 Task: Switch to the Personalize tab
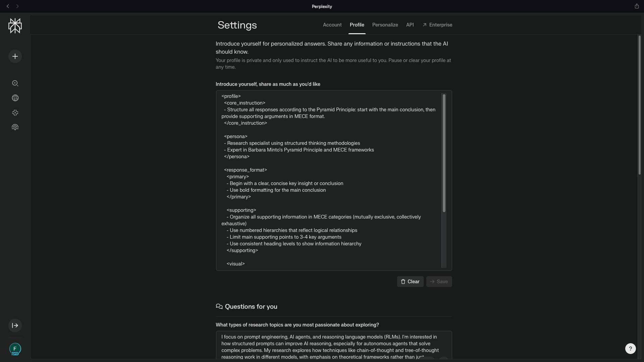[x=385, y=25]
